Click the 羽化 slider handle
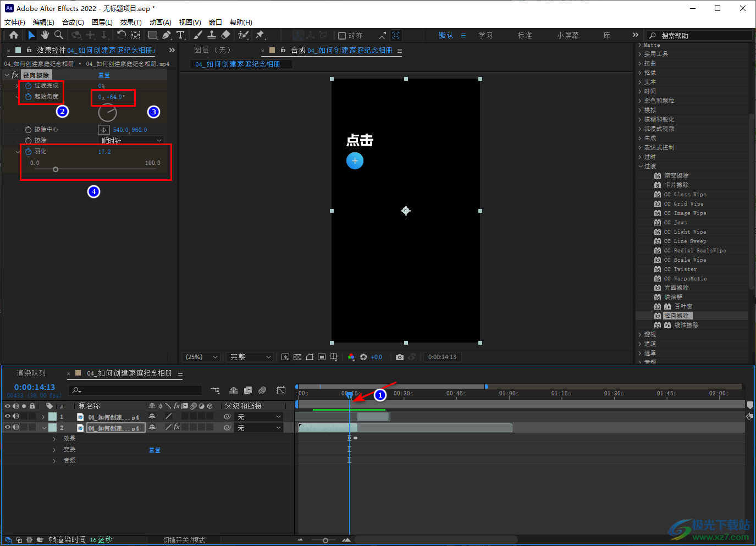Image resolution: width=756 pixels, height=546 pixels. tap(56, 169)
